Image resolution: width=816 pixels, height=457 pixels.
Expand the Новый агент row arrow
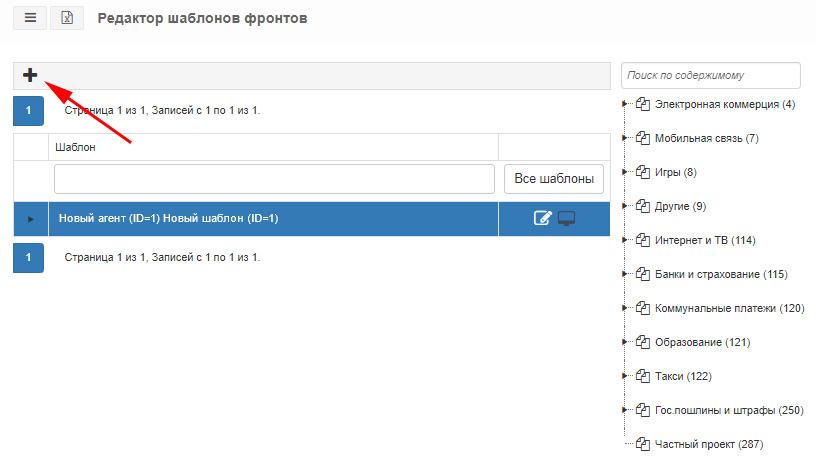pos(31,219)
